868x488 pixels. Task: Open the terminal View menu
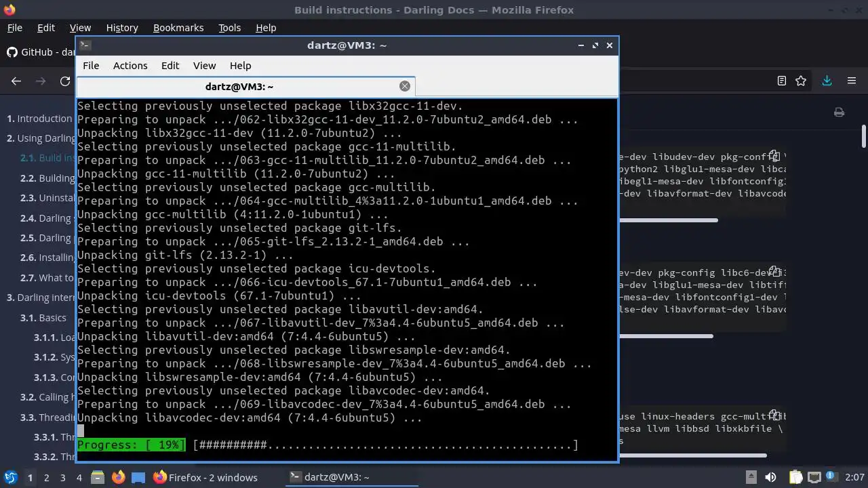point(204,66)
